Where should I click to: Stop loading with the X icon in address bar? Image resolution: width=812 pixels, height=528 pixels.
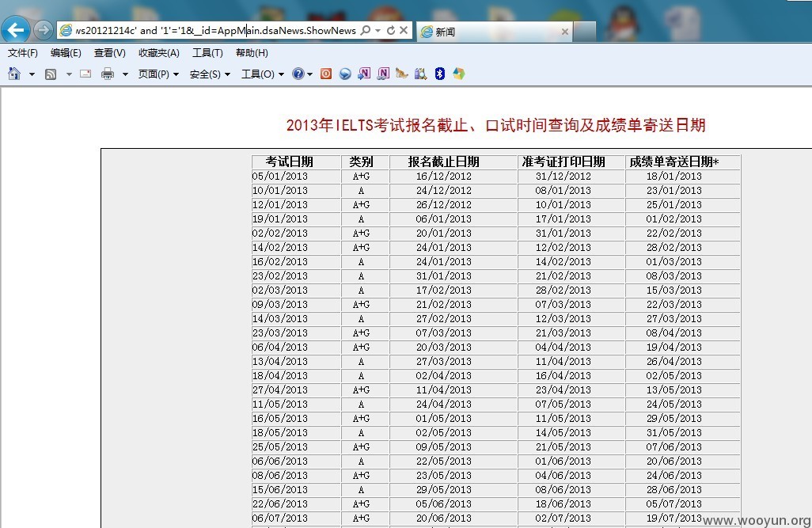[x=404, y=31]
